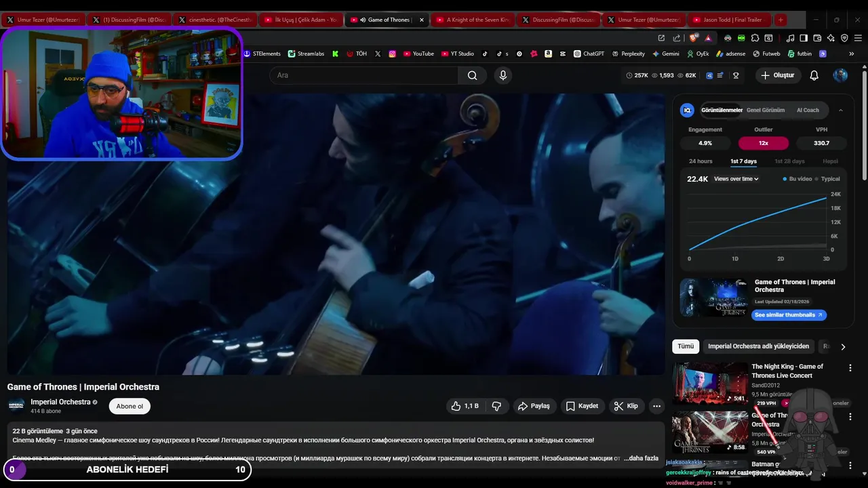
Task: Open Imperial Orchestra channel name link
Action: (60, 402)
